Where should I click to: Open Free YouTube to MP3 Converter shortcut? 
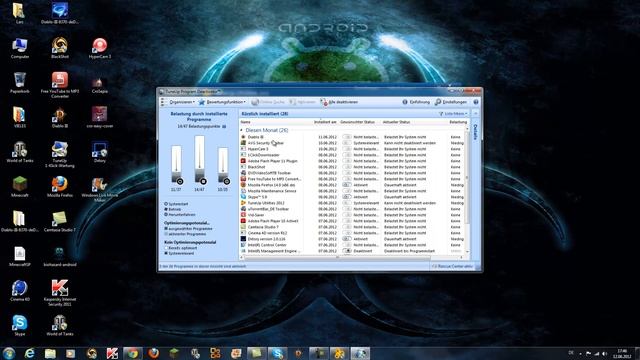[x=60, y=85]
